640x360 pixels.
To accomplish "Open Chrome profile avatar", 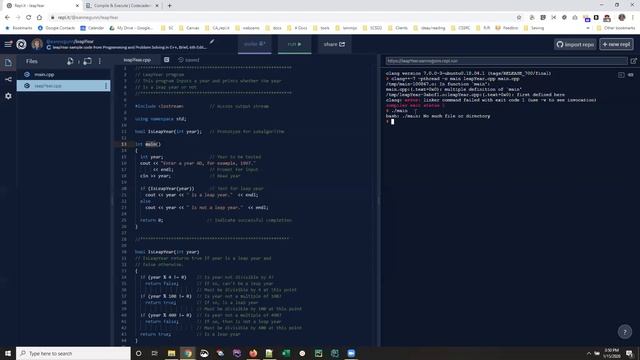I will [x=622, y=18].
